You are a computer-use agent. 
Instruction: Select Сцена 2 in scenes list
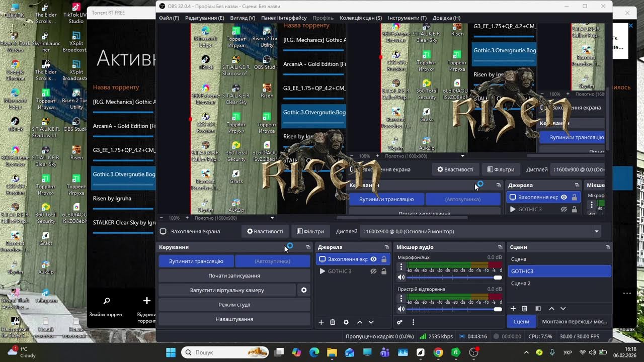coord(559,284)
